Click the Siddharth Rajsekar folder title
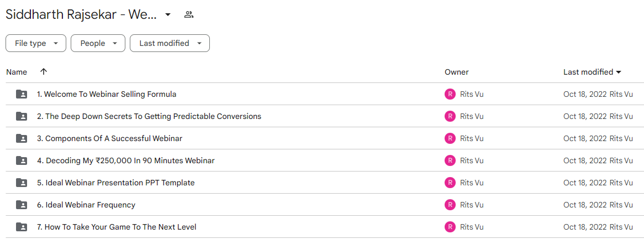 coord(81,15)
